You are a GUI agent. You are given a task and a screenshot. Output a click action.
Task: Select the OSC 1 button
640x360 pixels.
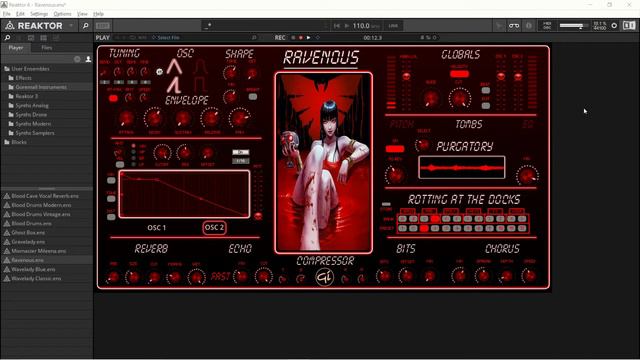point(157,228)
